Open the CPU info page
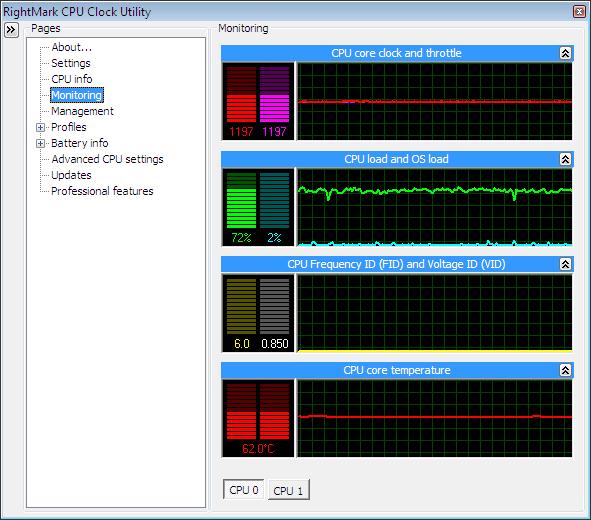 (72, 79)
